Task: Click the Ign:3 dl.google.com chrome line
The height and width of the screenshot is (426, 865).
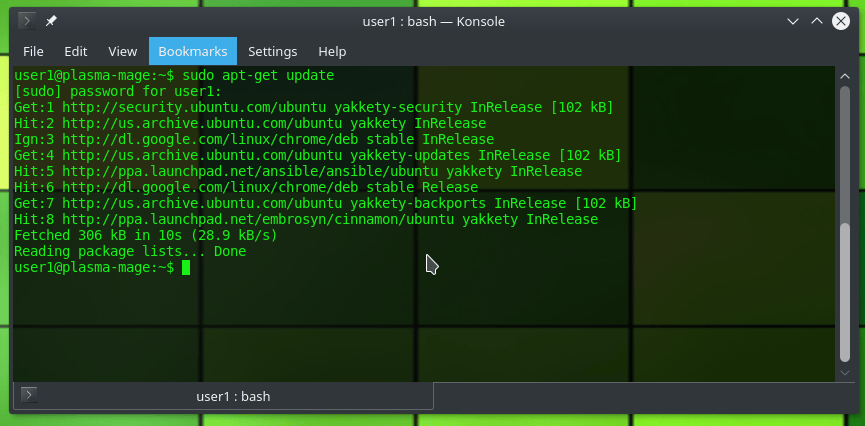Action: (254, 139)
